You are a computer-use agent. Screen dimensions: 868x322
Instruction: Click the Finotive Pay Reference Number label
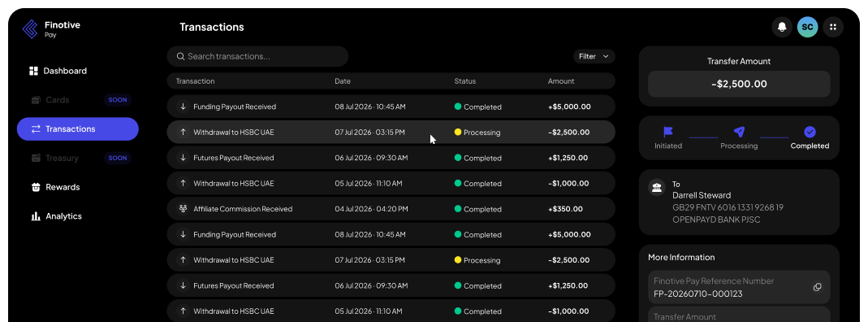[714, 281]
